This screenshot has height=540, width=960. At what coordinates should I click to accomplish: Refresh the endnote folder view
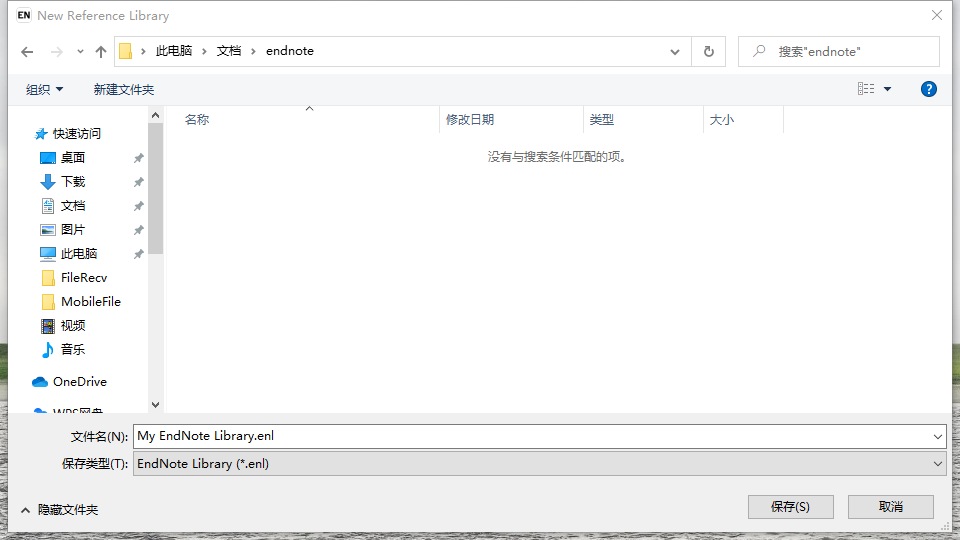[708, 51]
